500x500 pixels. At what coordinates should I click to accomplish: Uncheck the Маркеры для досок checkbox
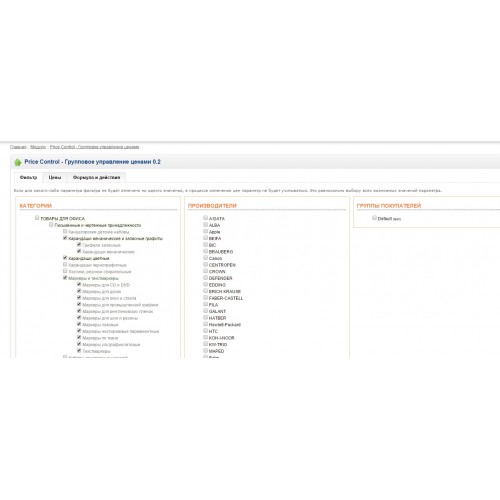79,291
